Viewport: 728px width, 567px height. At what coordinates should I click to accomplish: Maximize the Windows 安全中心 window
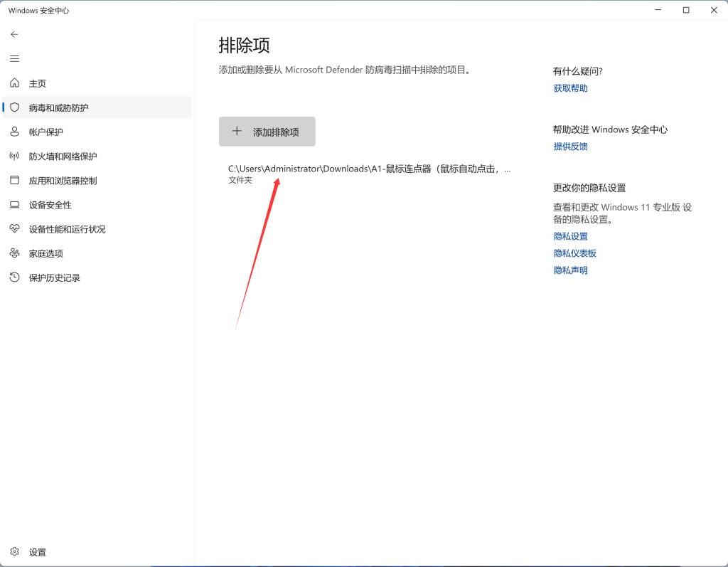pyautogui.click(x=686, y=10)
